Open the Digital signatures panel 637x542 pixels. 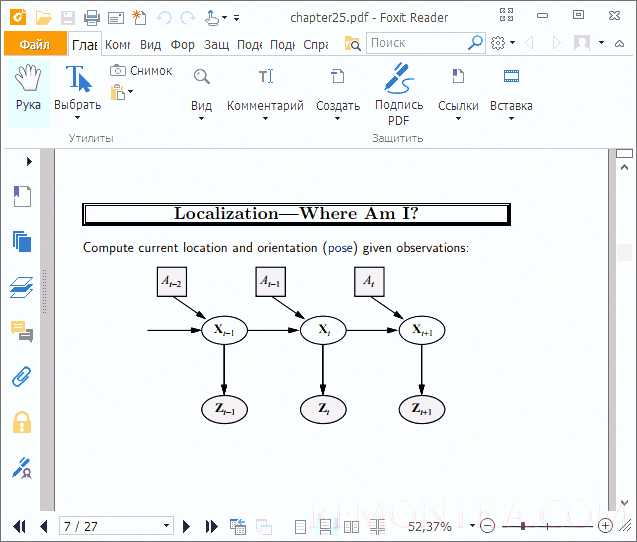(x=22, y=468)
